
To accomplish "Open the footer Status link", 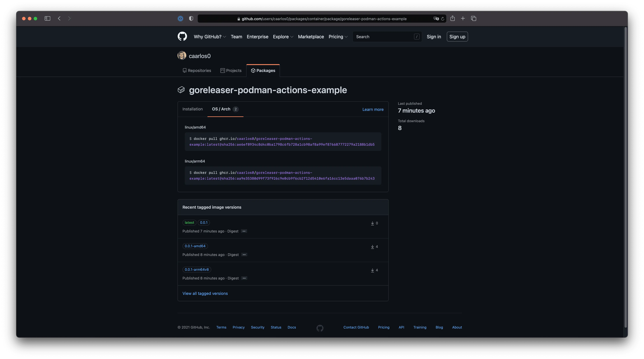I will [x=276, y=327].
